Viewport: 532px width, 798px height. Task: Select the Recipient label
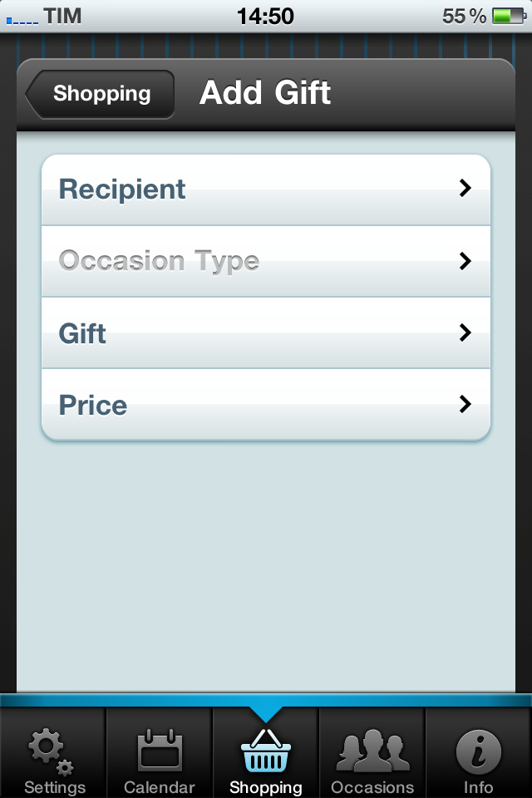point(122,190)
